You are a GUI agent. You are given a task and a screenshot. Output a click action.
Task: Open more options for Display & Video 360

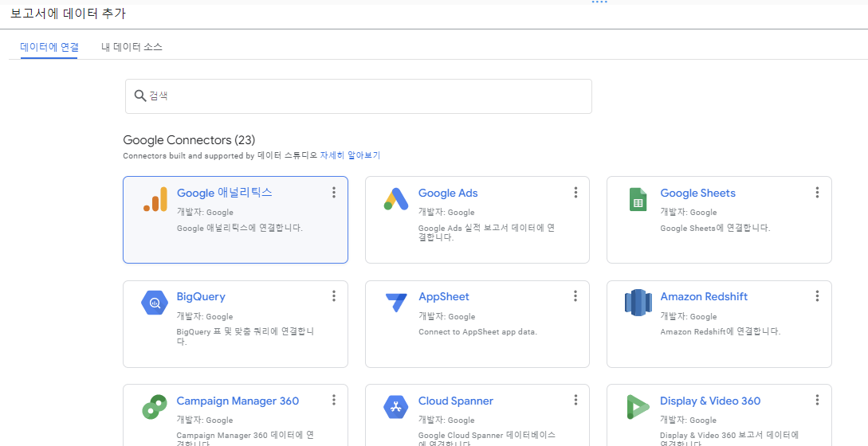[x=817, y=400]
